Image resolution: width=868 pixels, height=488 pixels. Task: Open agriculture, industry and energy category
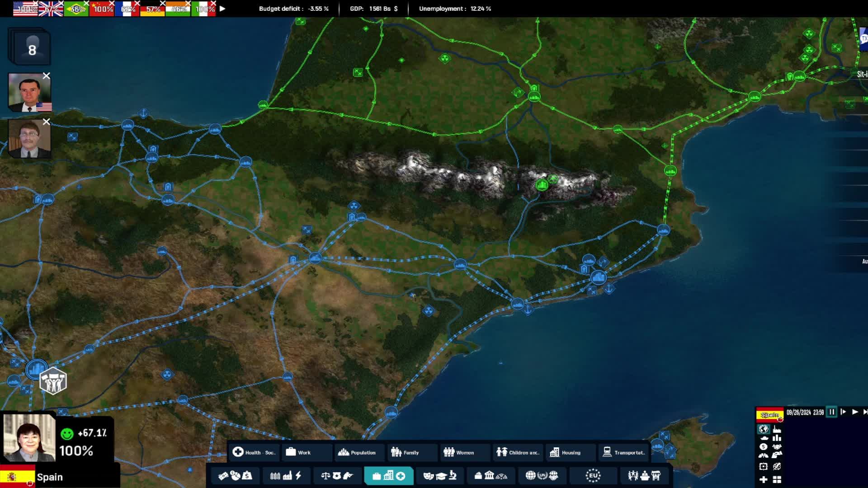click(x=286, y=475)
